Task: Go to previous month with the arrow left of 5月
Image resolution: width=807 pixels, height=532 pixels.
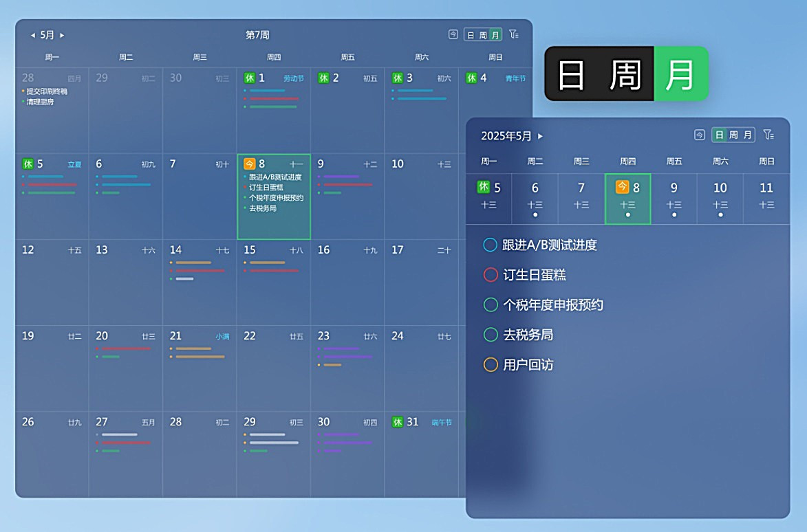Action: (x=32, y=35)
